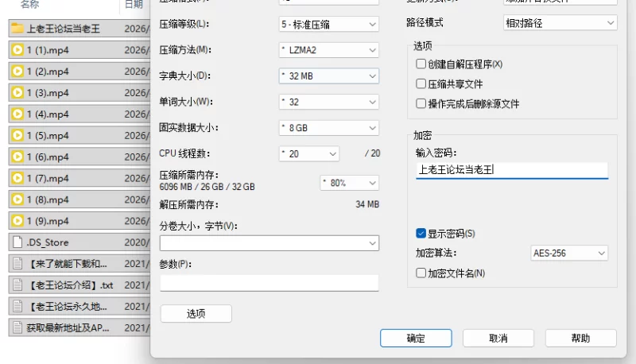Click the text file icon of 获取最新地址及AP...
Viewport: 636px width, 364px height.
(x=17, y=327)
